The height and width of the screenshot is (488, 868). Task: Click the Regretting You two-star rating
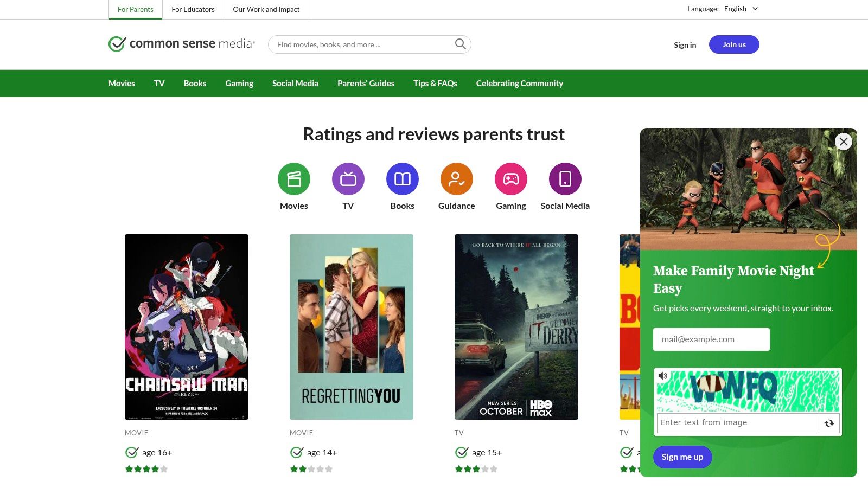click(311, 469)
